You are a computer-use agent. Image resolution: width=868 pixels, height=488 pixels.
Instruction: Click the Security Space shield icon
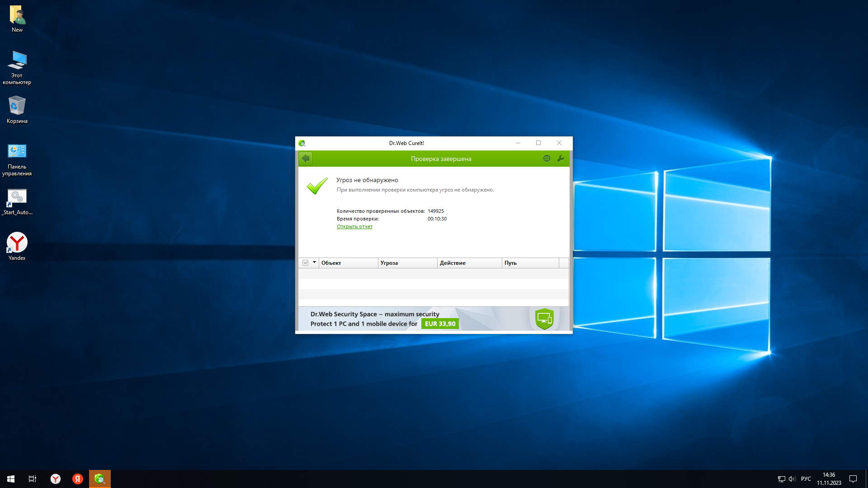click(544, 319)
